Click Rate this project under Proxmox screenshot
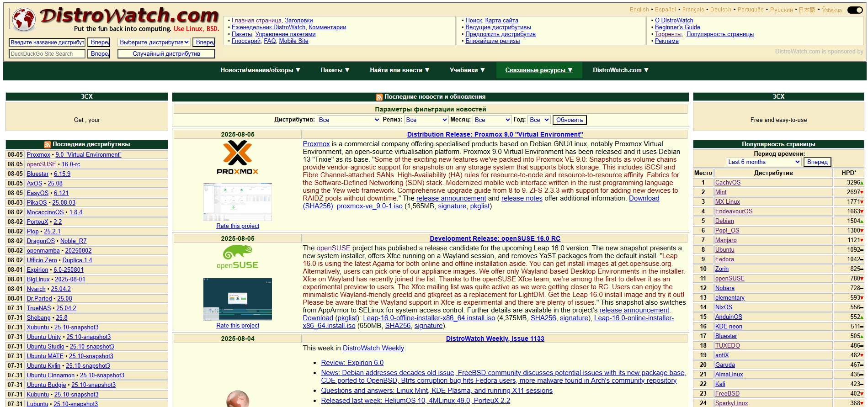Image resolution: width=868 pixels, height=407 pixels. tap(238, 226)
